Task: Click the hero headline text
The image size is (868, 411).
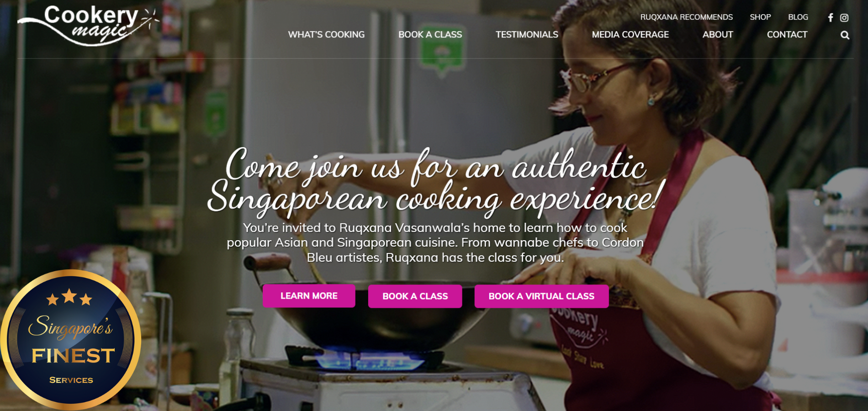Action: click(435, 182)
